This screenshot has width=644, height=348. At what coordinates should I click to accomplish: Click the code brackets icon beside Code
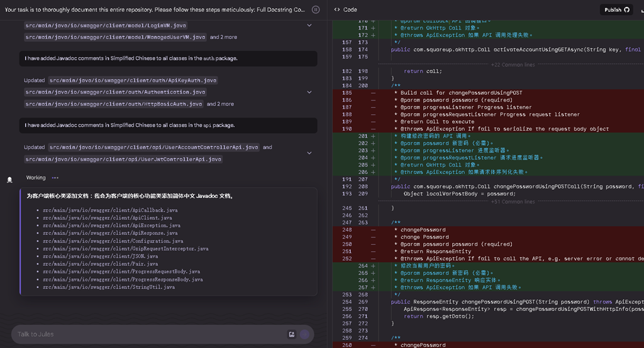click(x=337, y=9)
